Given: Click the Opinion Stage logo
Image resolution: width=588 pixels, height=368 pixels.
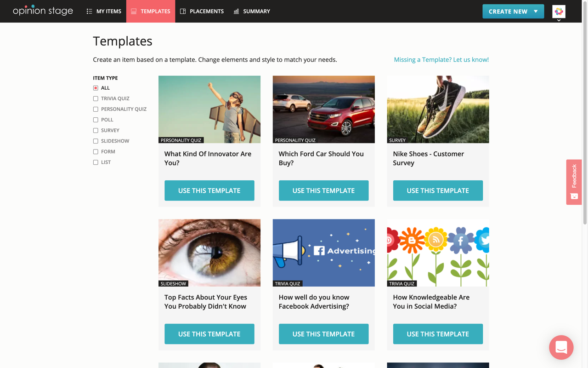Looking at the screenshot, I should 43,10.
